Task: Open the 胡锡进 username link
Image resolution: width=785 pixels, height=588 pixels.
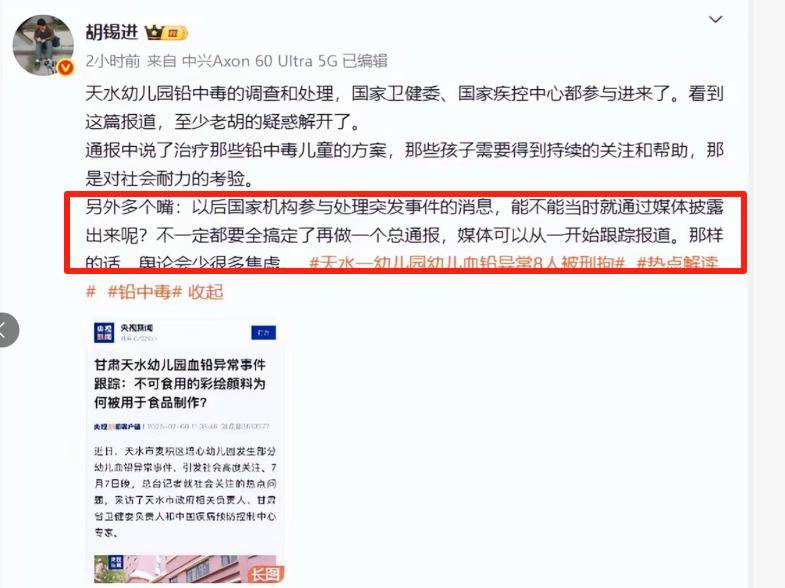Action: tap(112, 33)
